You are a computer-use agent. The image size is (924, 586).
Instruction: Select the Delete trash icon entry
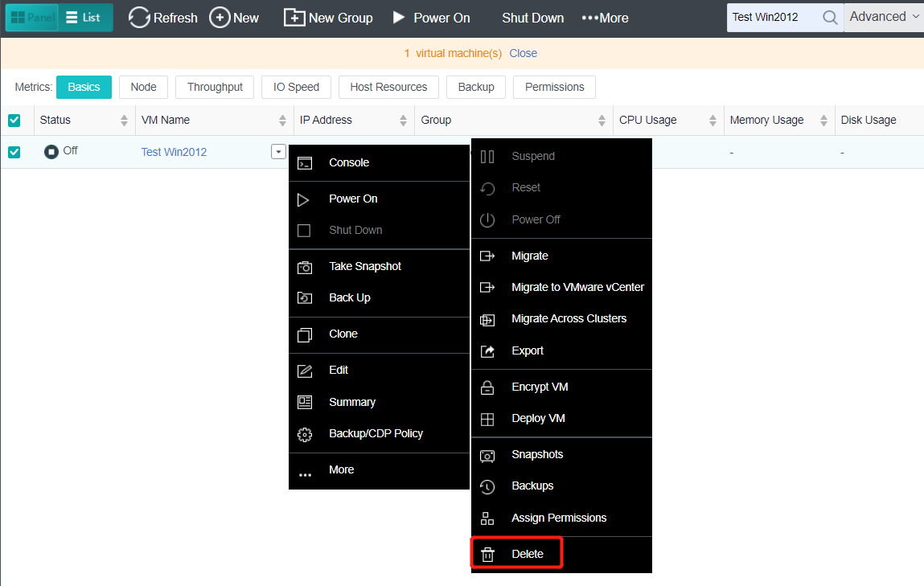pyautogui.click(x=487, y=555)
